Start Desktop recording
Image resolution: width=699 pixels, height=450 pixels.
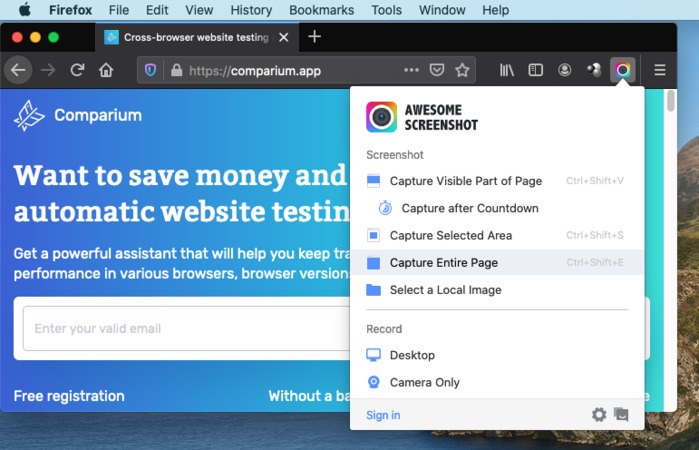(497, 355)
